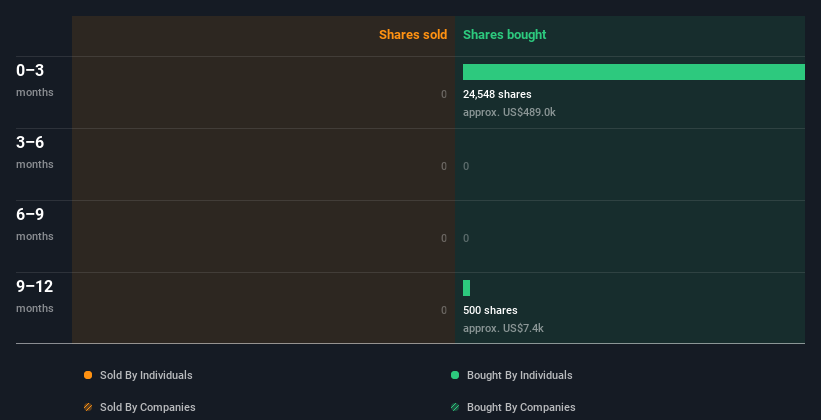The width and height of the screenshot is (821, 420).
Task: Click the Shares sold column header
Action: [x=413, y=35]
